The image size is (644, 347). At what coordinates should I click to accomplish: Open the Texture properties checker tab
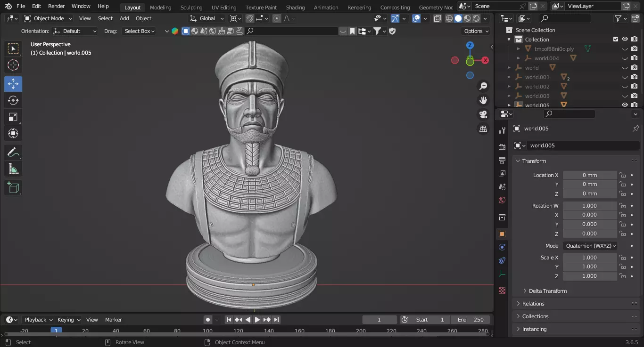click(x=502, y=291)
